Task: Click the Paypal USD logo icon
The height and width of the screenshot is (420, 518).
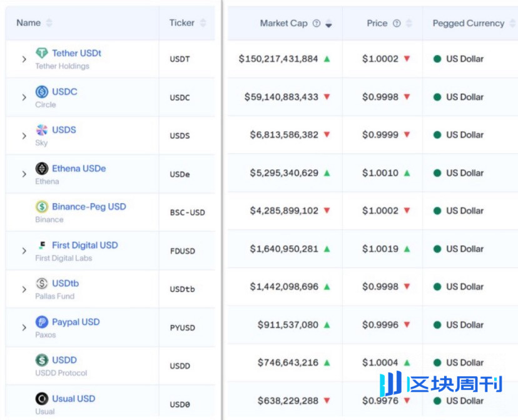Action: [x=42, y=322]
